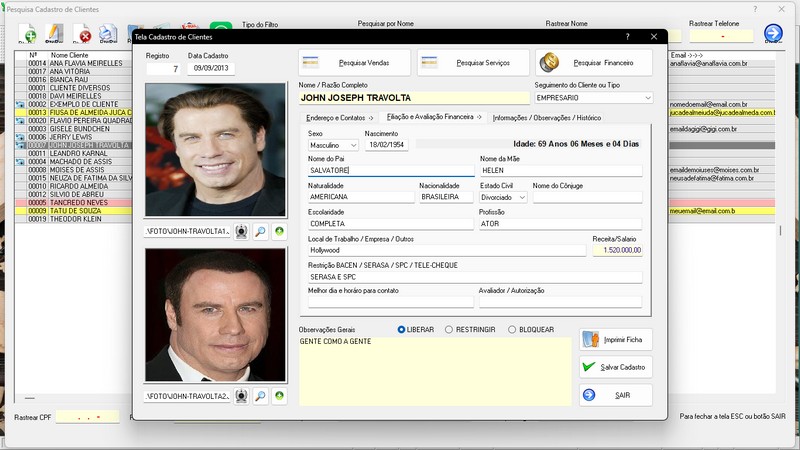800x450 pixels.
Task: Click the lower client photo thumbnail
Action: tap(215, 315)
